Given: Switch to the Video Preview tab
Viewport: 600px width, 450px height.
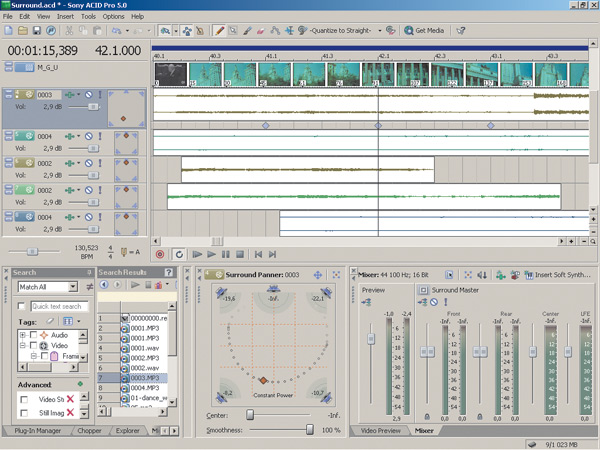Looking at the screenshot, I should [380, 431].
